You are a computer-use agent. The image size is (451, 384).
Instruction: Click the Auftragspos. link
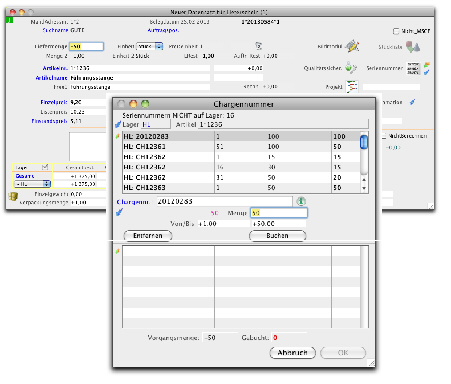click(163, 30)
